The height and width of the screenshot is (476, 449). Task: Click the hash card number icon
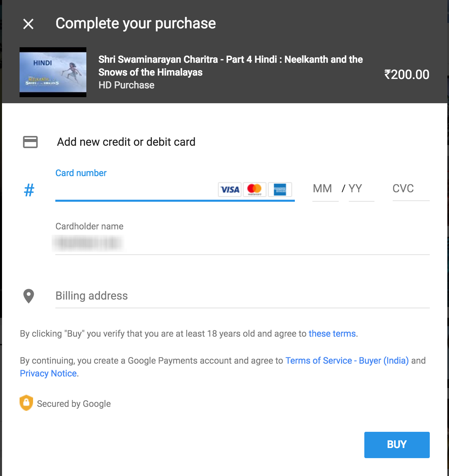[29, 190]
